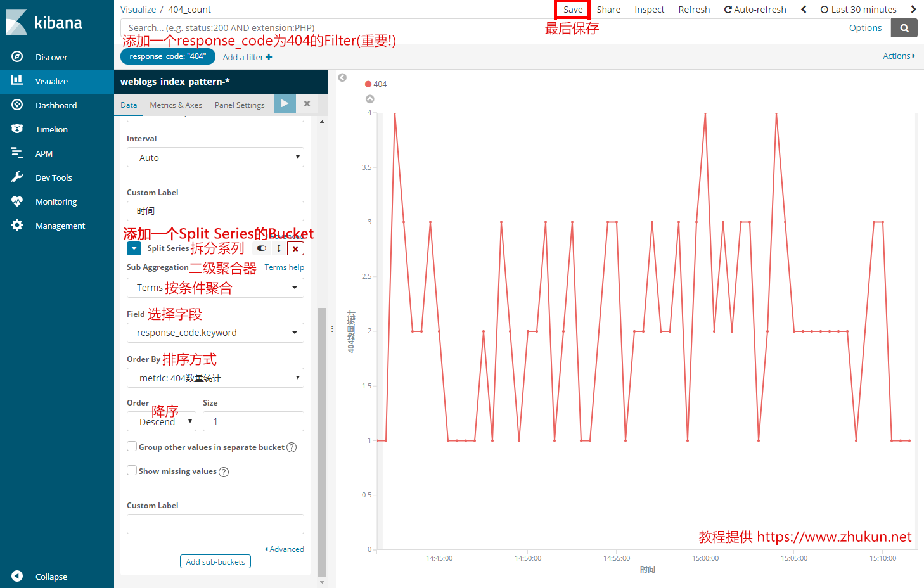
Task: Open the response_code.keyword field dropdown
Action: (x=215, y=333)
